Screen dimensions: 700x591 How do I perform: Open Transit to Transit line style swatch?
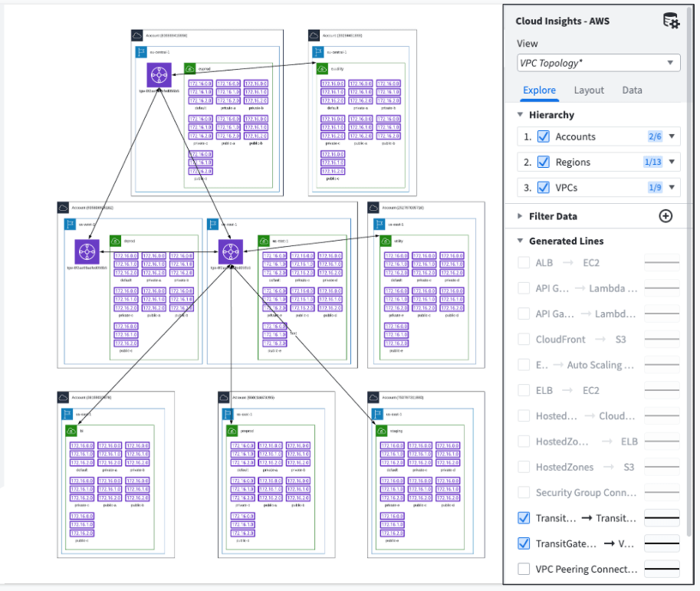coord(662,517)
